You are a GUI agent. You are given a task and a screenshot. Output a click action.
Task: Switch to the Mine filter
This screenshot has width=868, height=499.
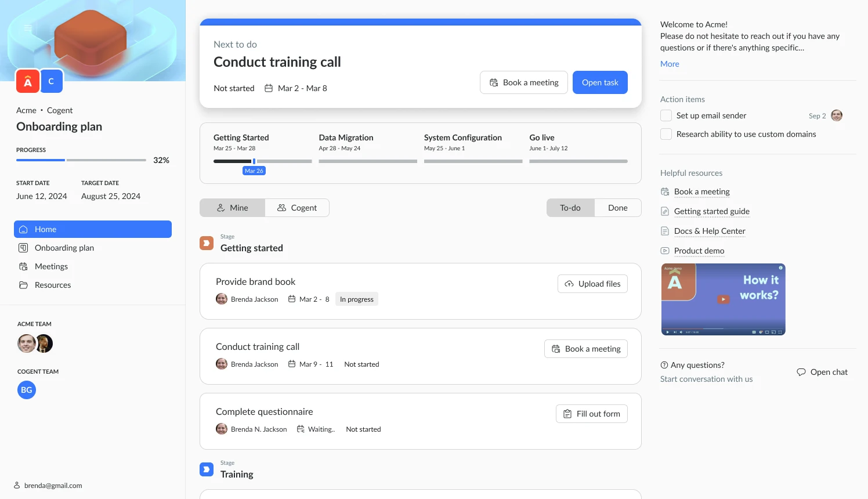click(233, 208)
